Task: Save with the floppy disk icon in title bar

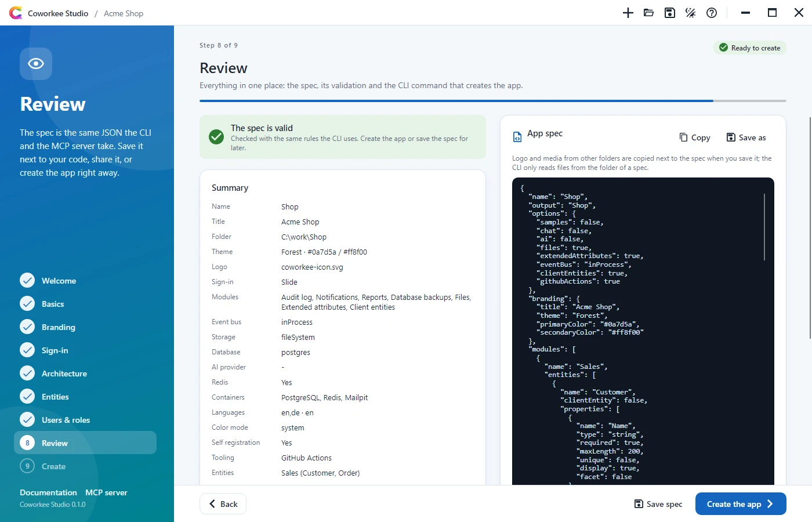Action: [x=670, y=13]
